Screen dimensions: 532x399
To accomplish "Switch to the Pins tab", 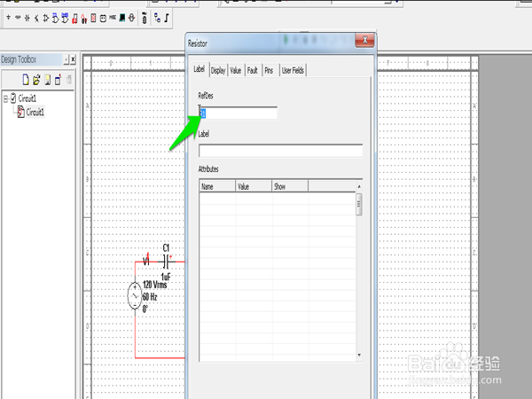I will click(x=269, y=71).
